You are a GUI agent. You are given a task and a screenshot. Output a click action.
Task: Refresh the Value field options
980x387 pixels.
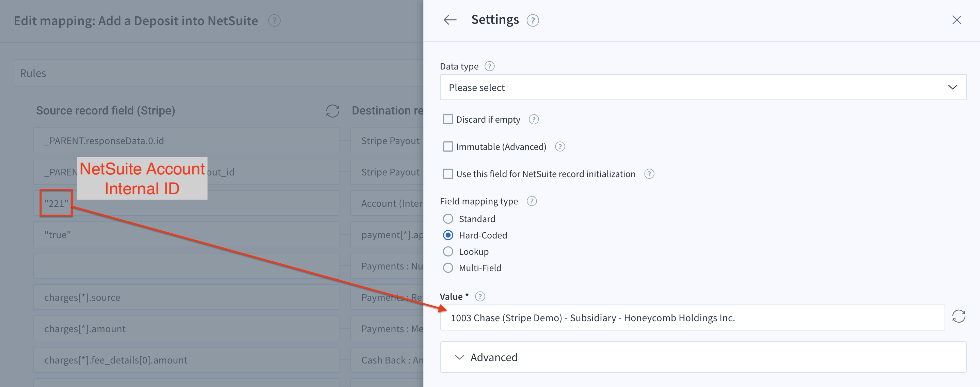click(959, 316)
